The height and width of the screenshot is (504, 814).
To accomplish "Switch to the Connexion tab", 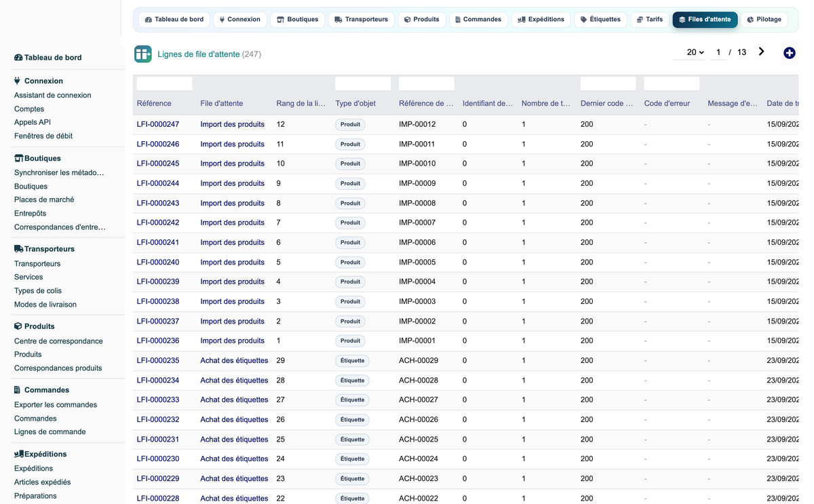I will [240, 20].
